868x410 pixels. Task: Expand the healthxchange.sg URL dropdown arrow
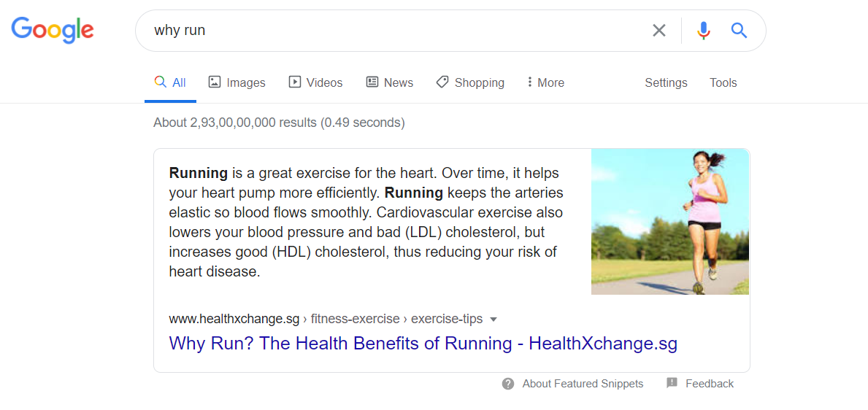pyautogui.click(x=493, y=320)
